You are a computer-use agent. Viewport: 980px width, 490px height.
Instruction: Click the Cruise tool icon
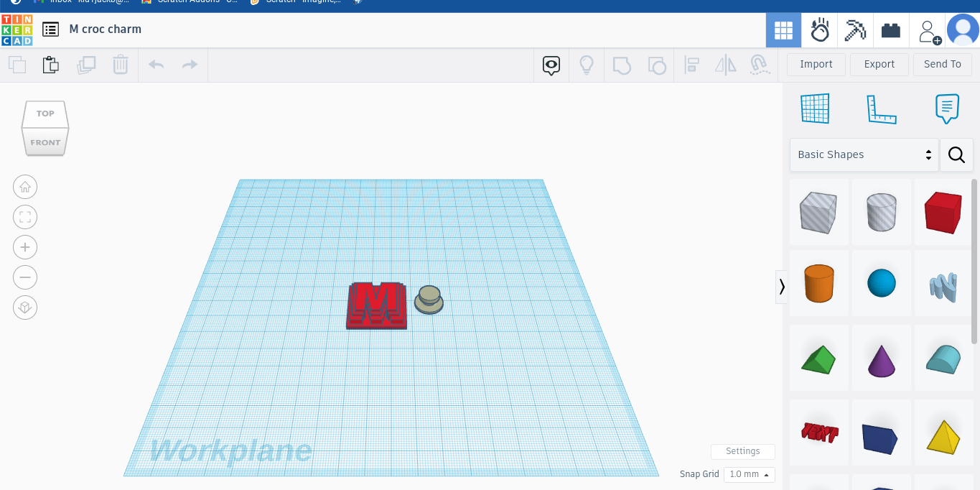(x=760, y=65)
